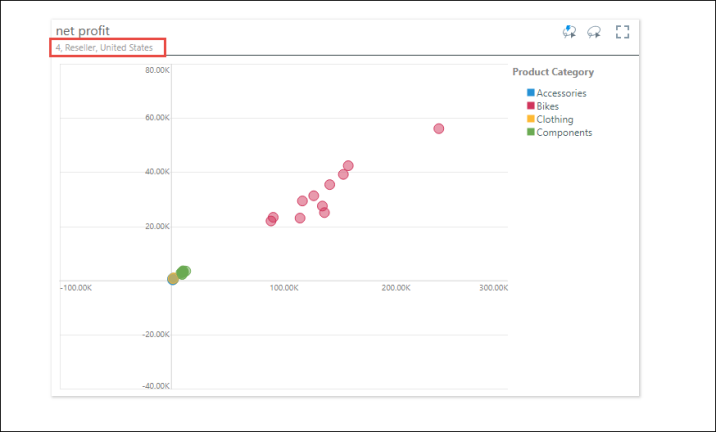
Task: Click the plain lasso selection icon
Action: (x=595, y=32)
